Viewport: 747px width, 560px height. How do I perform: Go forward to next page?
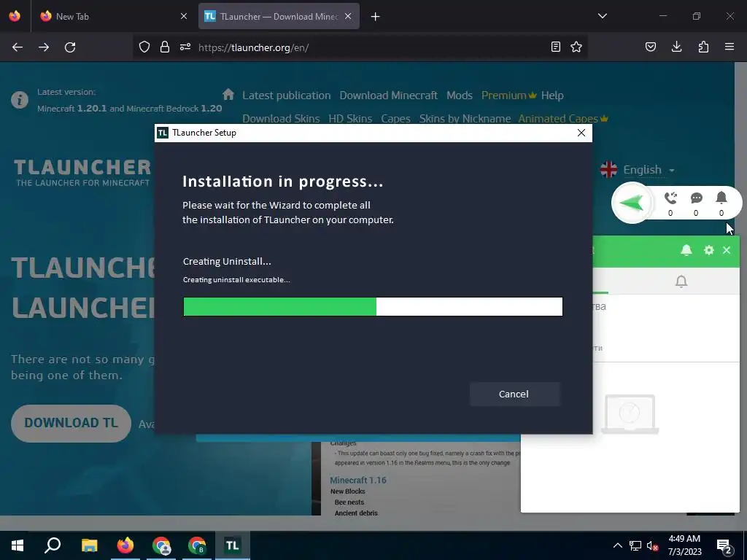[x=44, y=47]
